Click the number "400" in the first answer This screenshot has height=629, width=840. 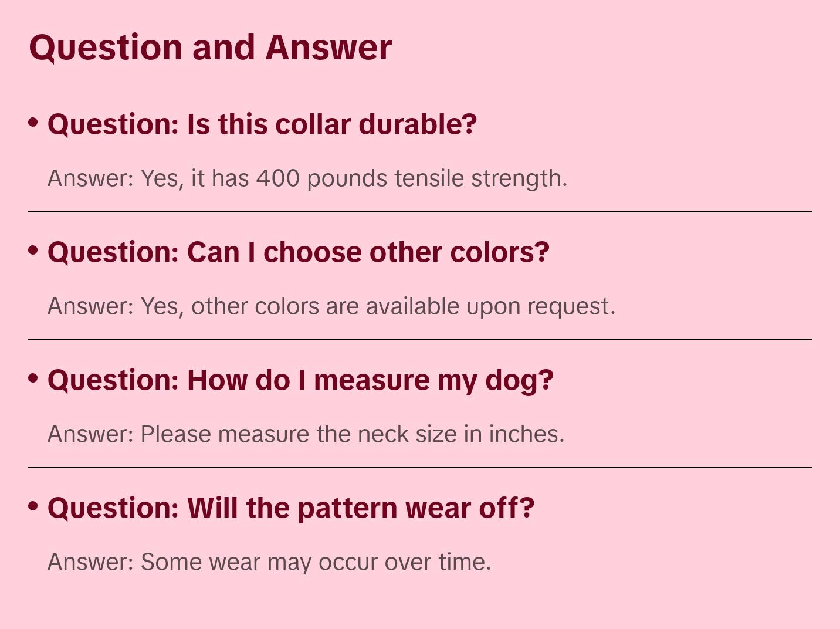pos(278,178)
